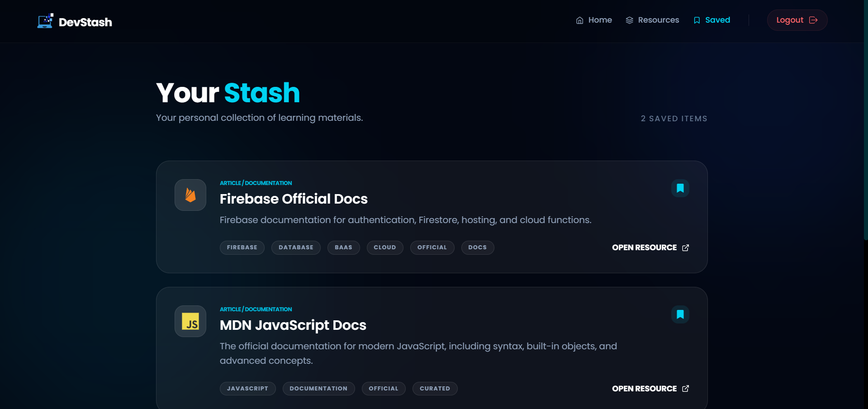Click the CLOUD tag on Firebase card

[384, 247]
